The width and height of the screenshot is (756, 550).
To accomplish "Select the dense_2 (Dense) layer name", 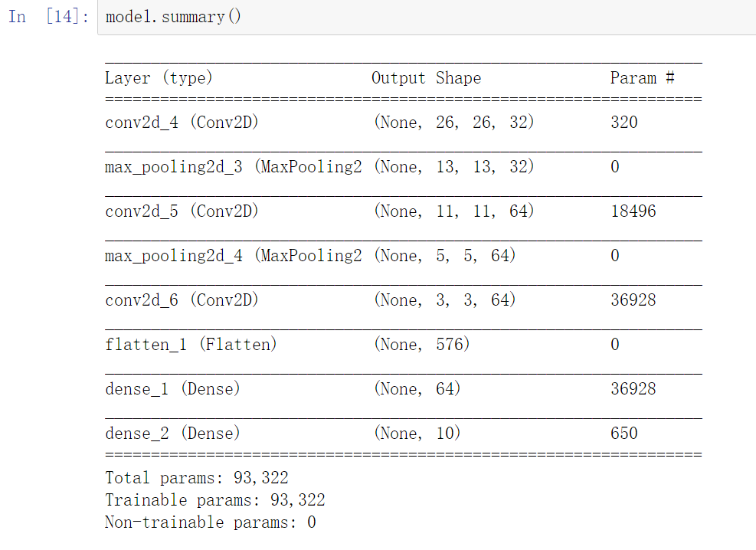I will [172, 434].
